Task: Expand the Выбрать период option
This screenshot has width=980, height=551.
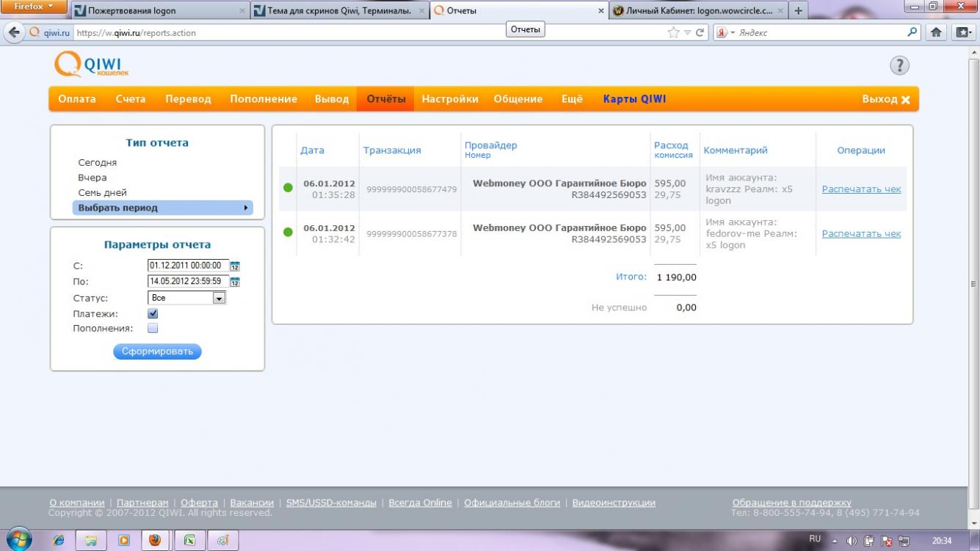Action: coord(162,208)
